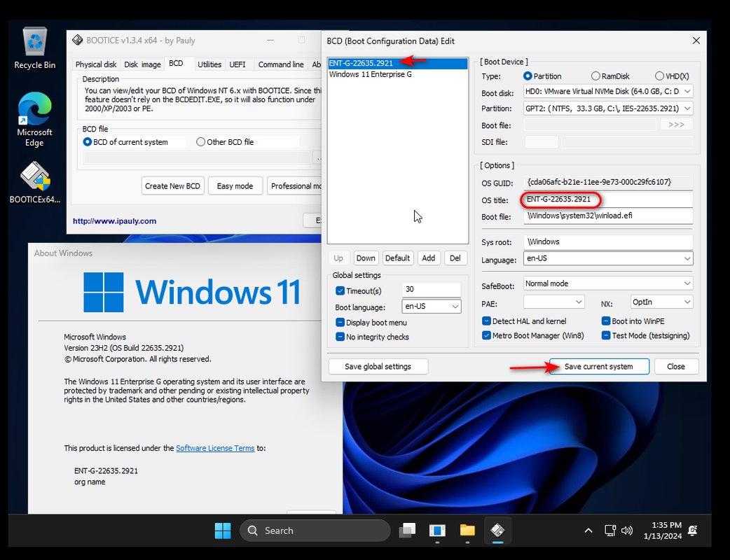Click the Del button
Screen dimensions: 730x560
pos(455,258)
